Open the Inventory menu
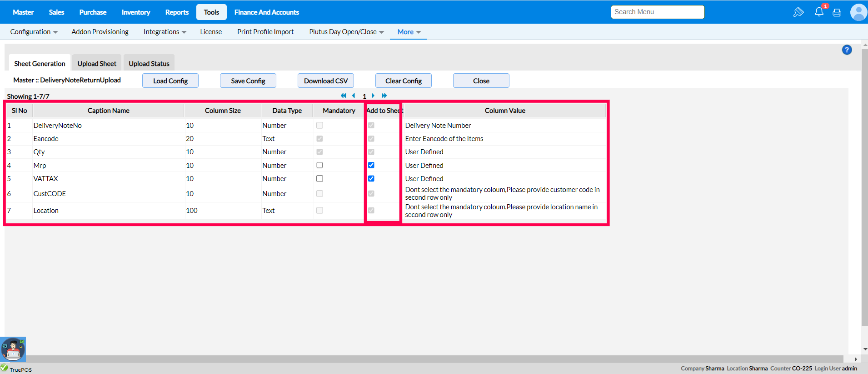The image size is (868, 374). coord(135,12)
